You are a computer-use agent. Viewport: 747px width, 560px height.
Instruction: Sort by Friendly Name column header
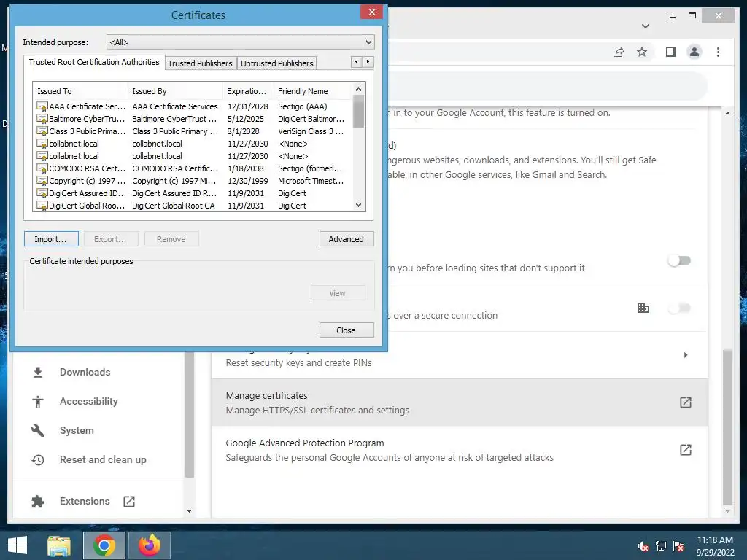(x=312, y=91)
